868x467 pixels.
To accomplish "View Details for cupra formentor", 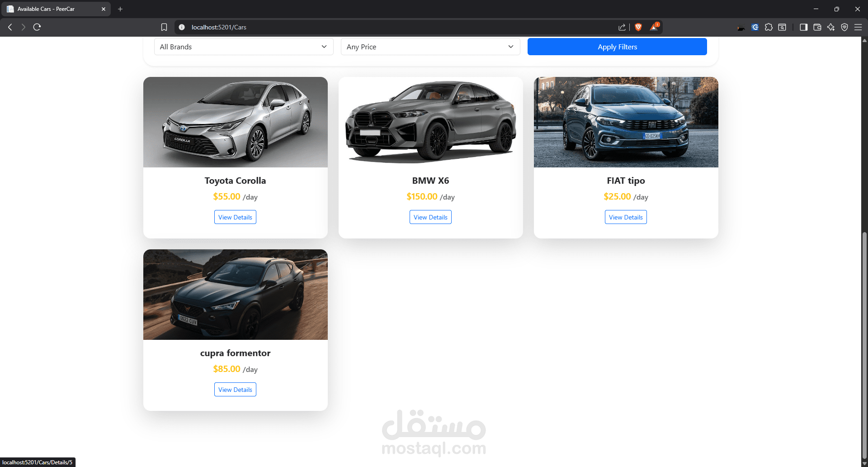I will 235,390.
